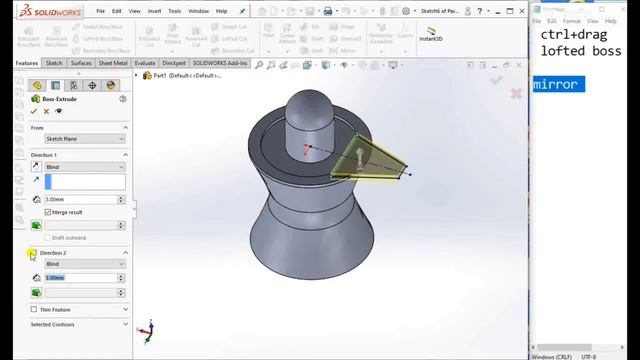Image resolution: width=640 pixels, height=360 pixels.
Task: Adjust the Direction 2 depth spinner arrows
Action: [x=121, y=278]
